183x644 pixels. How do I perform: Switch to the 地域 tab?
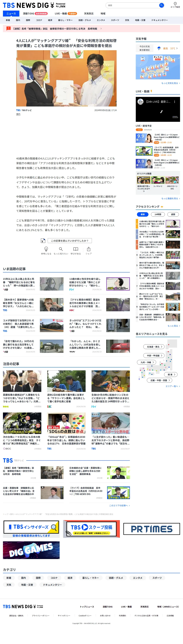pos(103,14)
